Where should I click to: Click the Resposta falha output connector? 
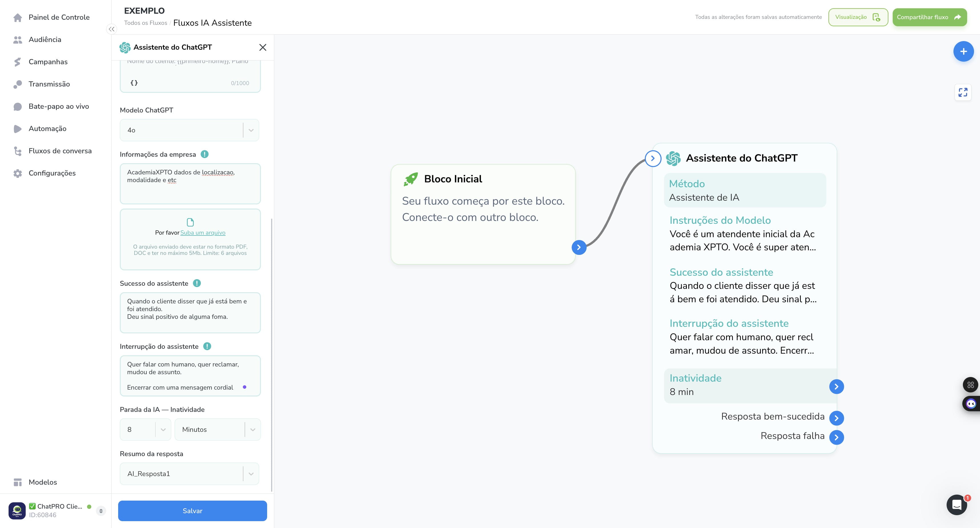(x=836, y=438)
